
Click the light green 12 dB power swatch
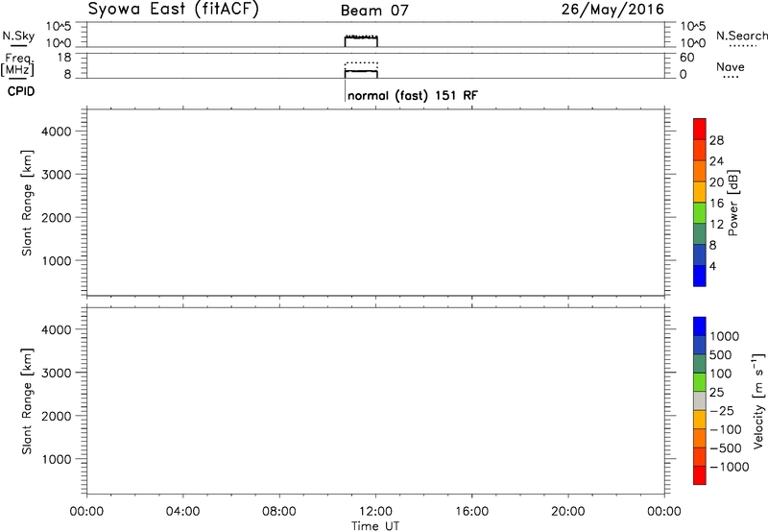click(700, 213)
